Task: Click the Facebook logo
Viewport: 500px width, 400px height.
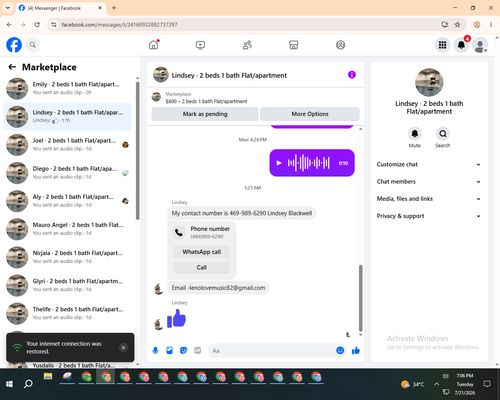Action: (x=14, y=45)
